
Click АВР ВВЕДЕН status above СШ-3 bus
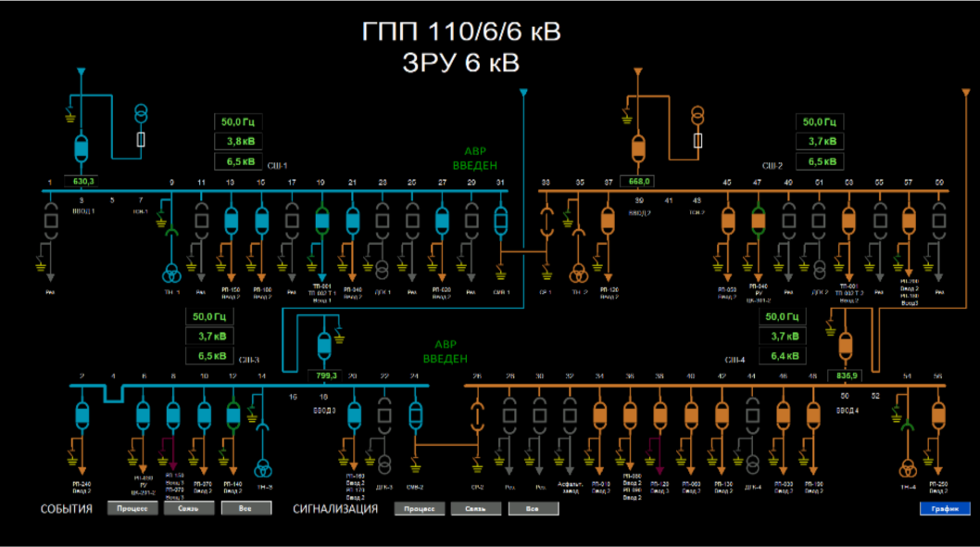pos(445,351)
